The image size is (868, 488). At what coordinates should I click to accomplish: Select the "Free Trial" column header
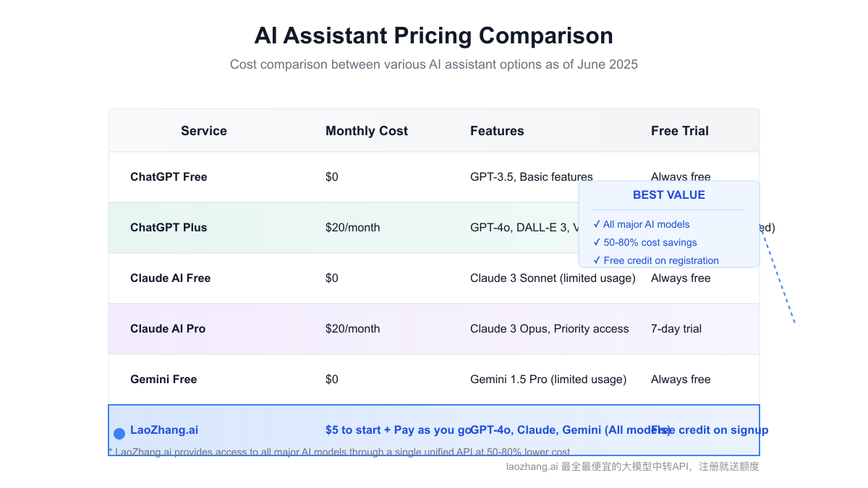tap(680, 131)
